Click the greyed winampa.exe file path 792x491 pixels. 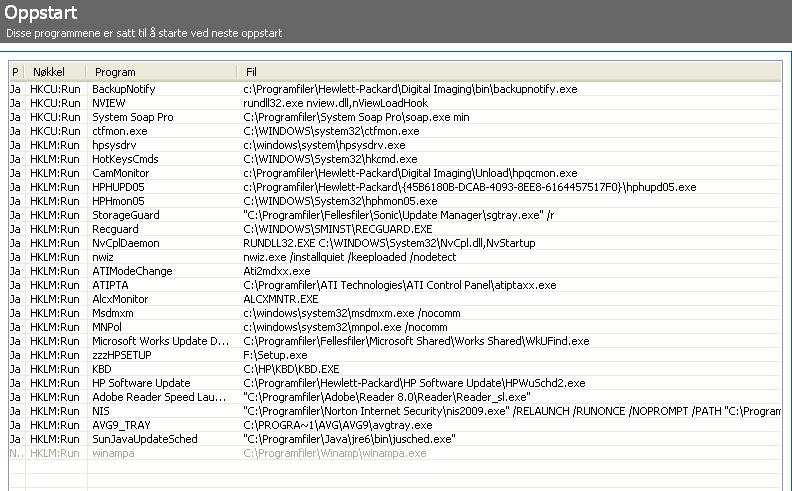point(335,454)
